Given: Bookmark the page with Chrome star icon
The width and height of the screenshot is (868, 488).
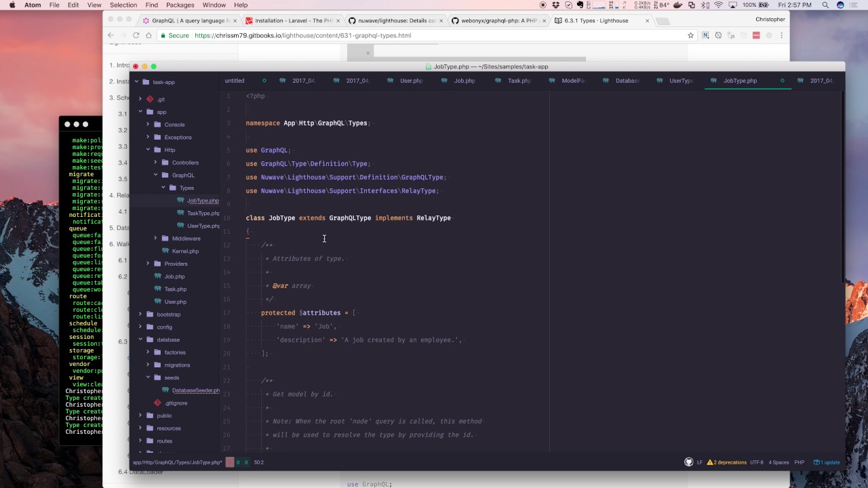Looking at the screenshot, I should 691,35.
